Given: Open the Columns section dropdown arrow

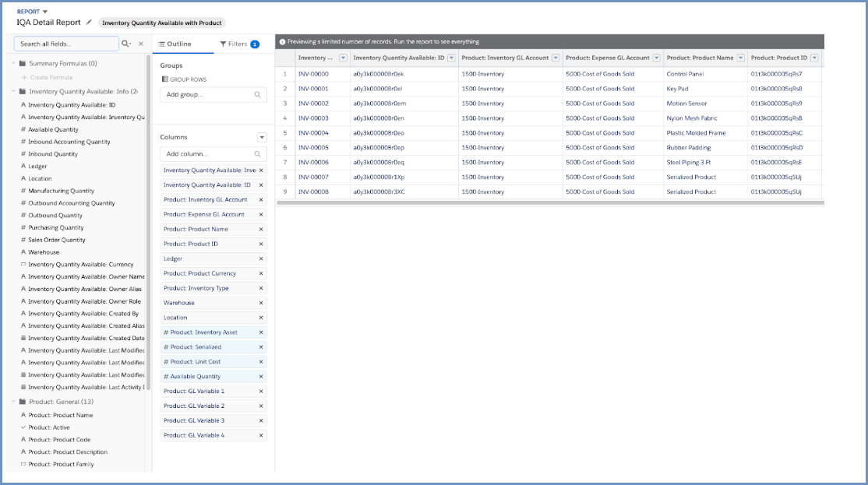Looking at the screenshot, I should point(262,137).
